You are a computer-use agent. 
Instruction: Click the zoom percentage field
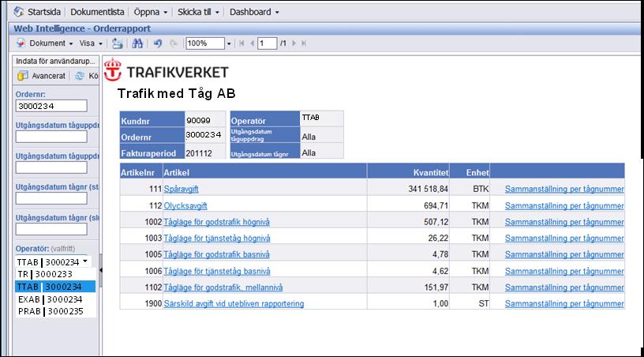(x=205, y=43)
